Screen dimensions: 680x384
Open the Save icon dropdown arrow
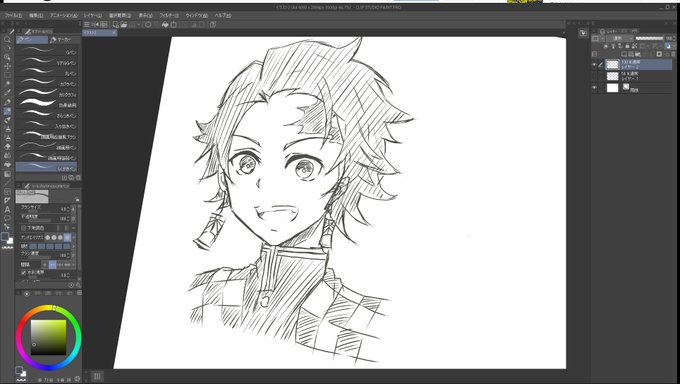pyautogui.click(x=139, y=24)
